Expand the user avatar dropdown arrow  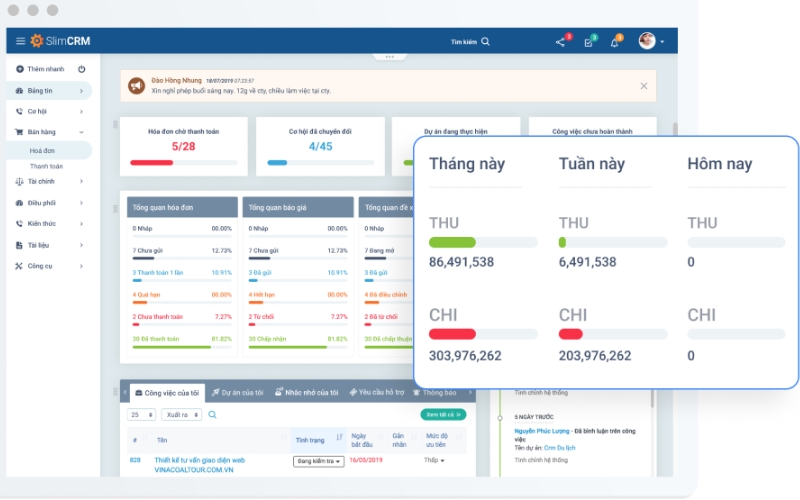tap(662, 42)
